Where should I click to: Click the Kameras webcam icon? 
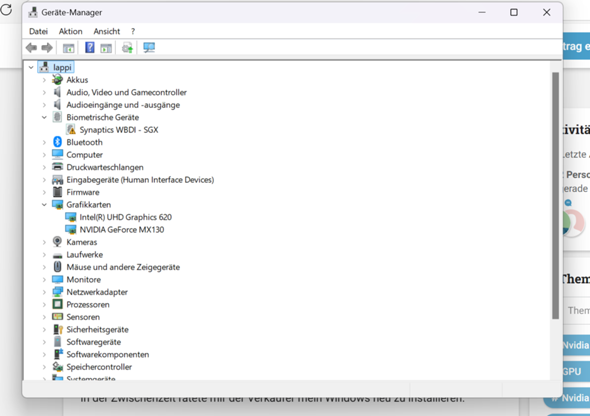pos(57,241)
